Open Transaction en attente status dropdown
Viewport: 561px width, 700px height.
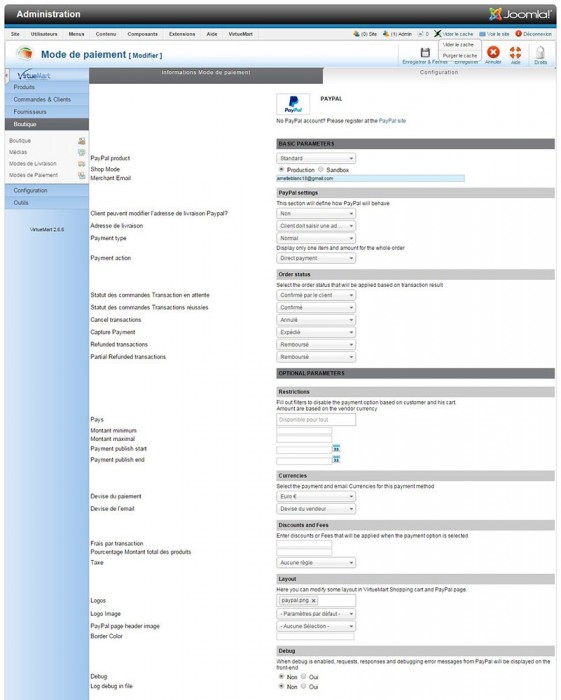coord(316,295)
